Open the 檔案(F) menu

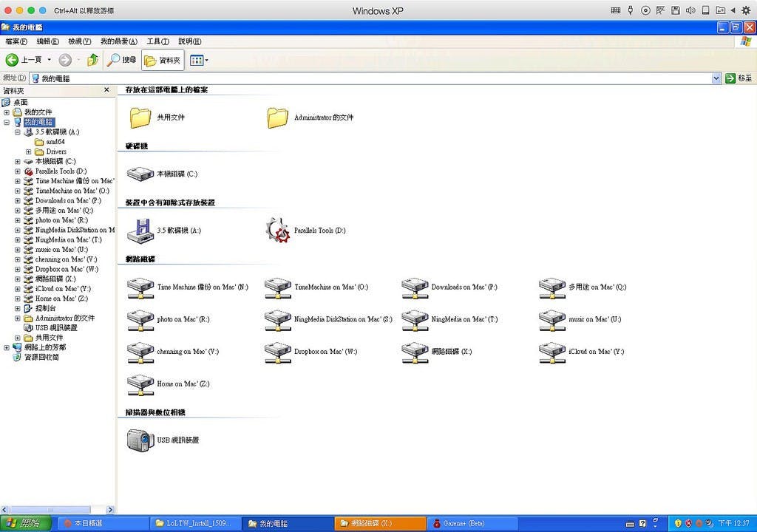point(16,41)
